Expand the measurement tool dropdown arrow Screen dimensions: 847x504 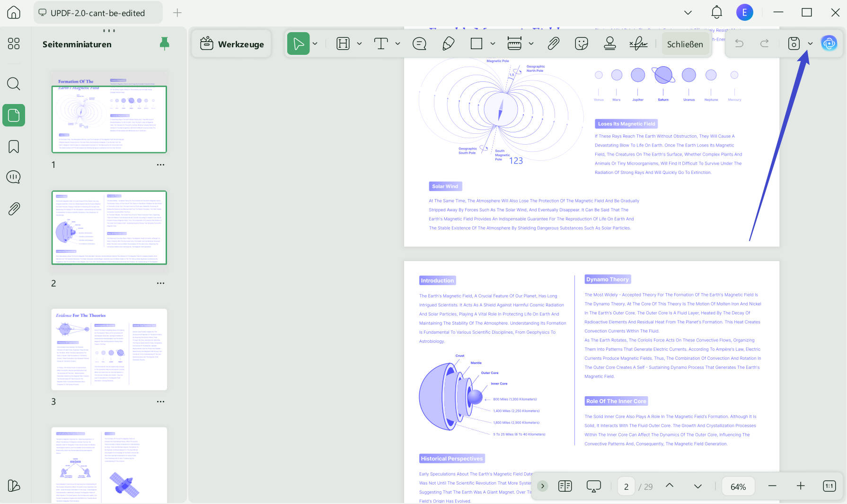[x=531, y=44]
